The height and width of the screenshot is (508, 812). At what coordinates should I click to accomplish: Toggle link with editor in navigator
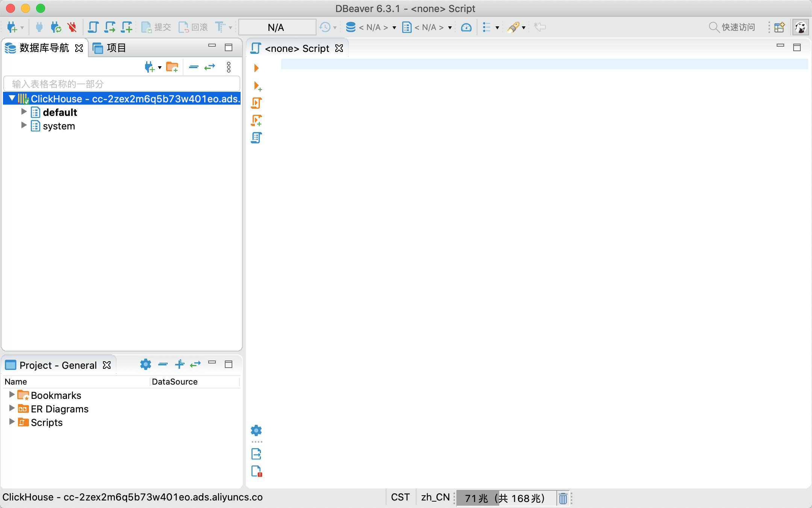pos(210,67)
